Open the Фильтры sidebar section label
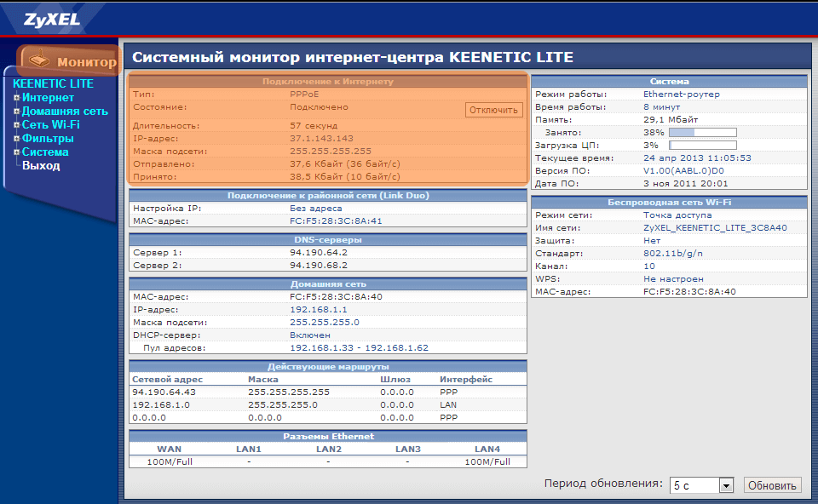This screenshot has height=504, width=818. (48, 139)
